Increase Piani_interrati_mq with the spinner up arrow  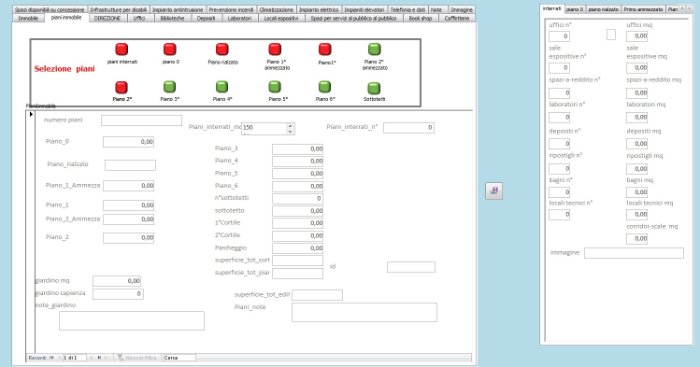[x=290, y=126]
